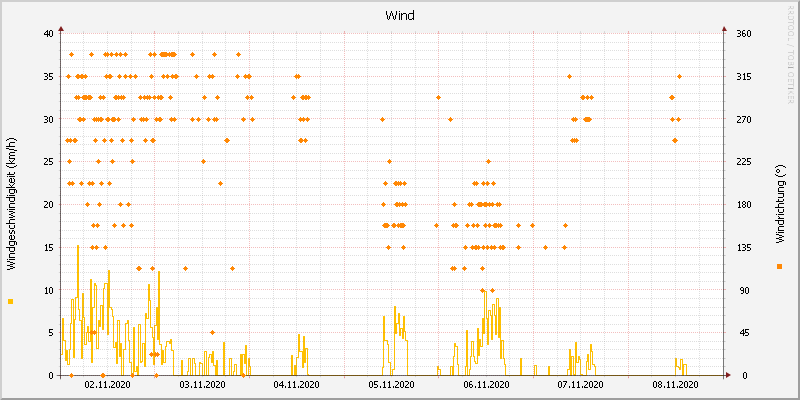Viewport: 800px width, 400px height.
Task: Click the left axis value 15
Action: tap(48, 247)
